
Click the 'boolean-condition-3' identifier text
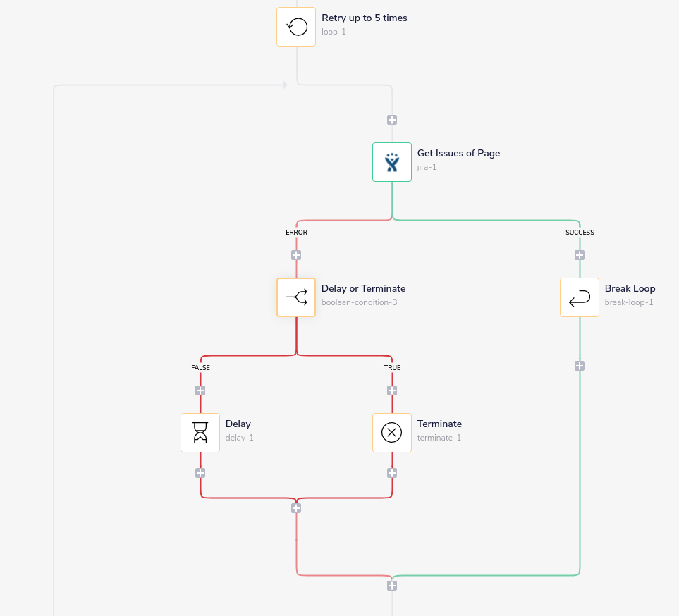[x=359, y=302]
